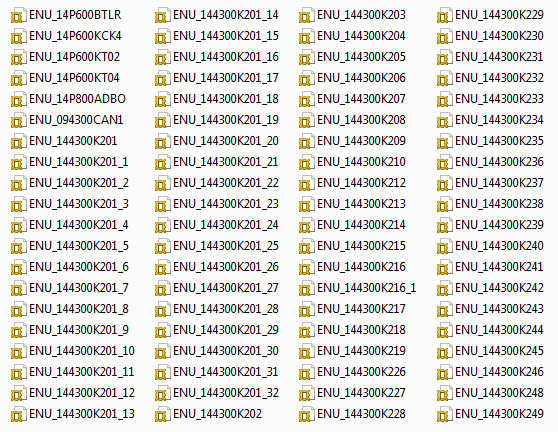Screen dimensions: 558x432
Task: Select the ENU_144300K229 file icon
Action: tap(444, 16)
